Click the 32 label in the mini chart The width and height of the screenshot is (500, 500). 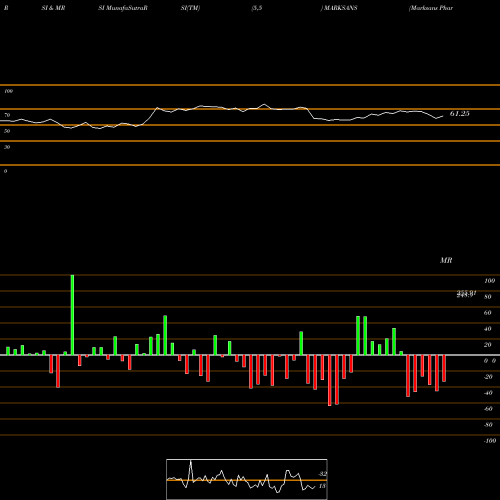[322, 474]
